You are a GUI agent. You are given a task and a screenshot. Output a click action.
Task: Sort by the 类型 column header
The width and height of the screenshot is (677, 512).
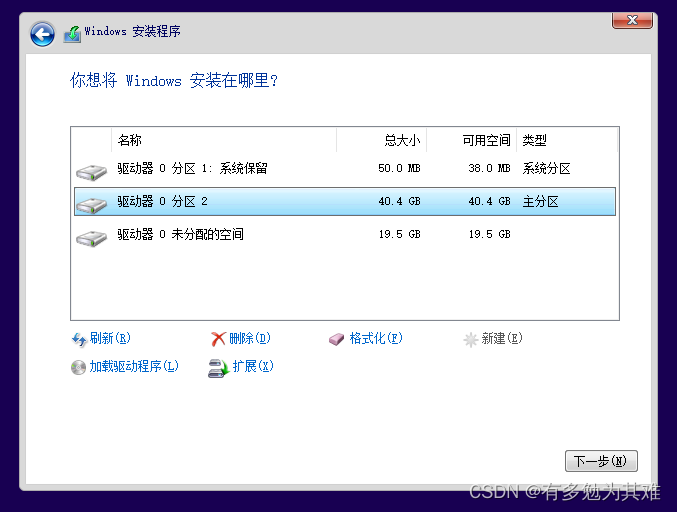click(x=567, y=140)
